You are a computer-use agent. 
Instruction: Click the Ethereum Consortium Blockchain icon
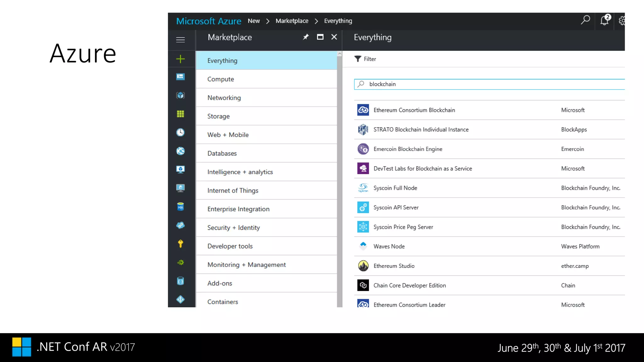[363, 110]
